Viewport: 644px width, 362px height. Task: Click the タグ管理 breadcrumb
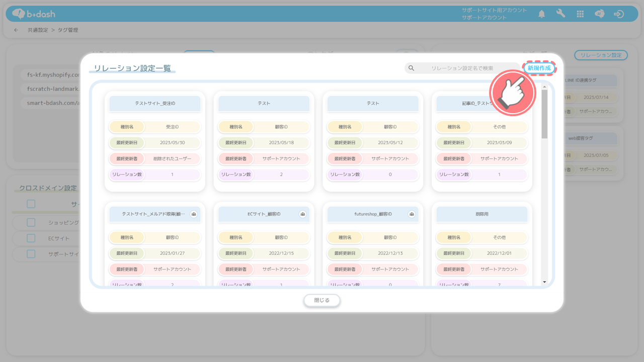(x=68, y=30)
